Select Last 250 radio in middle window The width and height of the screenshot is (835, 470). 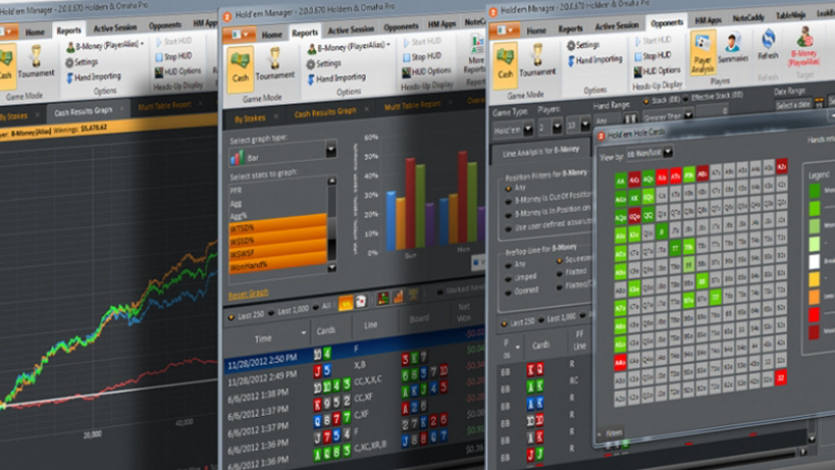231,317
